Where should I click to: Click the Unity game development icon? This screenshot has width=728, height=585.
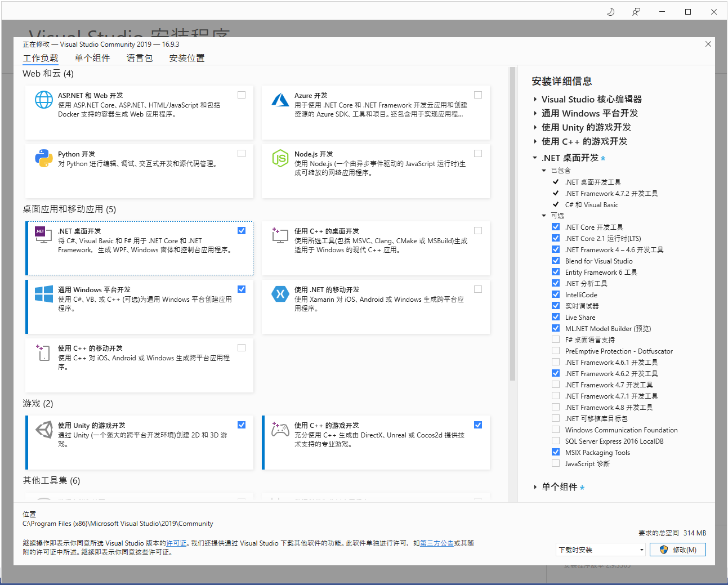[x=44, y=430]
